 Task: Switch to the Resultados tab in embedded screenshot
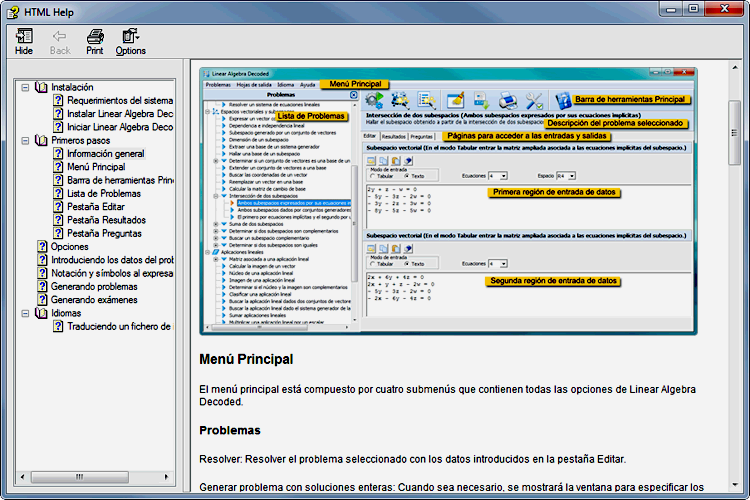click(394, 136)
